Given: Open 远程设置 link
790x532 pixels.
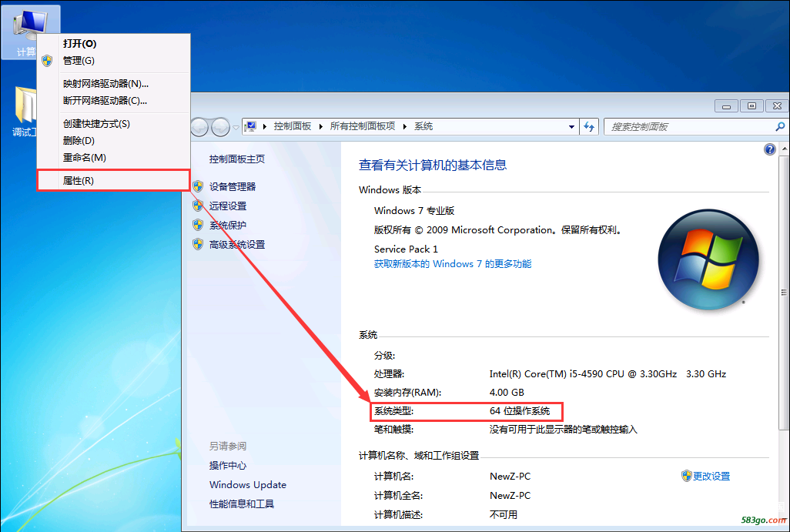Looking at the screenshot, I should 228,206.
